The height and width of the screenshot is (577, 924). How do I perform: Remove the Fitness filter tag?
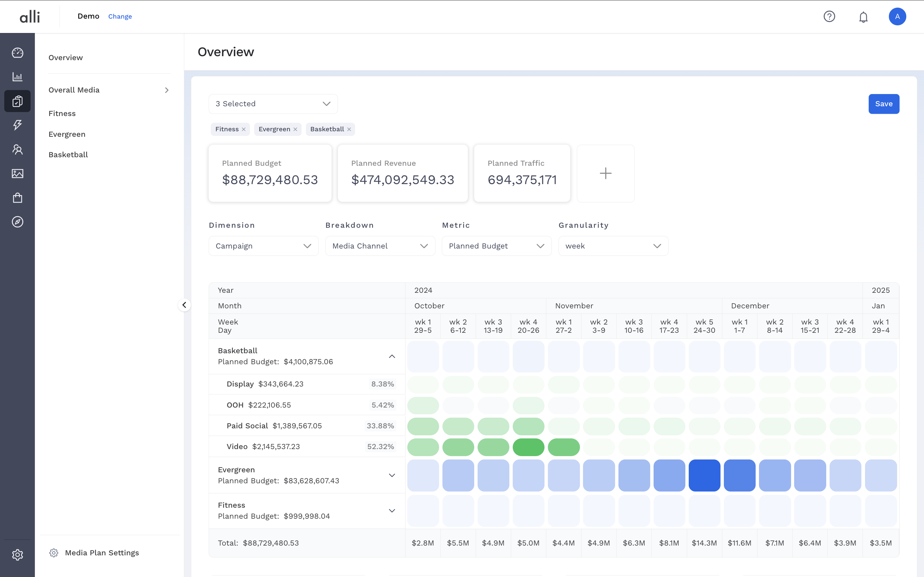244,129
